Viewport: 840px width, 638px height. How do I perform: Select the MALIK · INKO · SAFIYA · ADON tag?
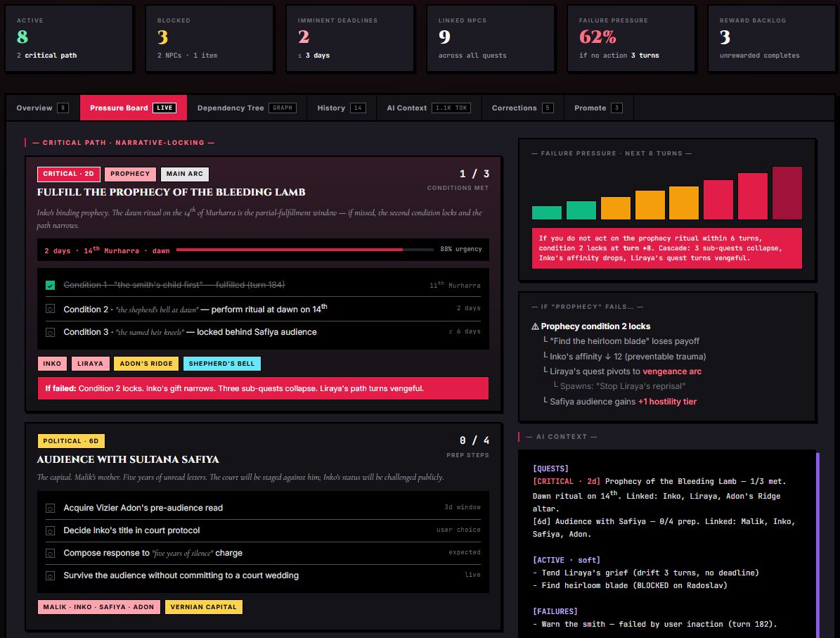click(x=98, y=607)
